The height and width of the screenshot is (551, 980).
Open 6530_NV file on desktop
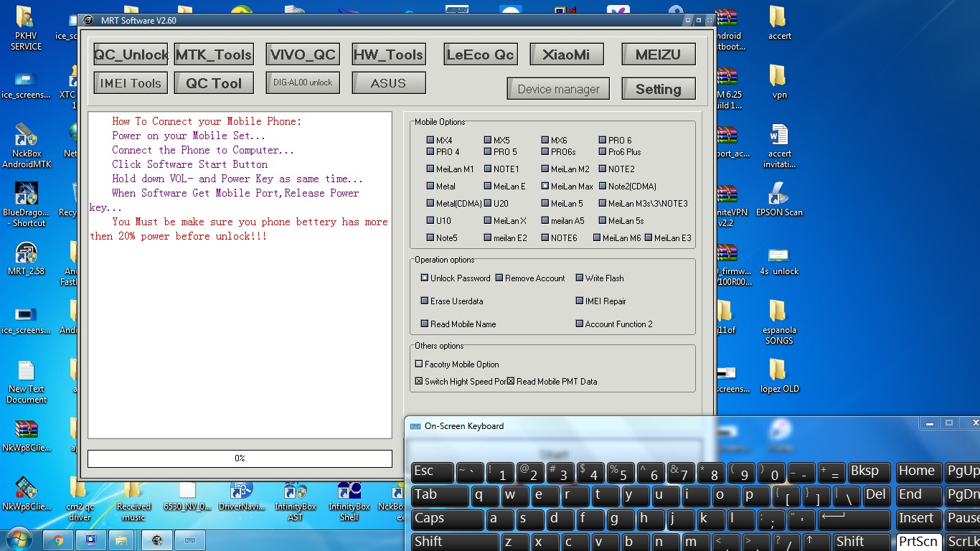coord(187,494)
